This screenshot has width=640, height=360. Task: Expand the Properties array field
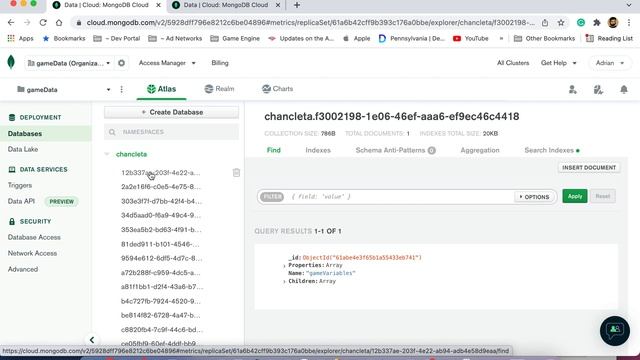point(284,266)
